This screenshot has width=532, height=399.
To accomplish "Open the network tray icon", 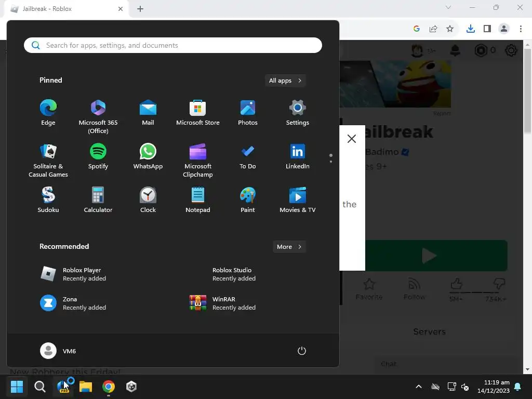I will (x=451, y=387).
